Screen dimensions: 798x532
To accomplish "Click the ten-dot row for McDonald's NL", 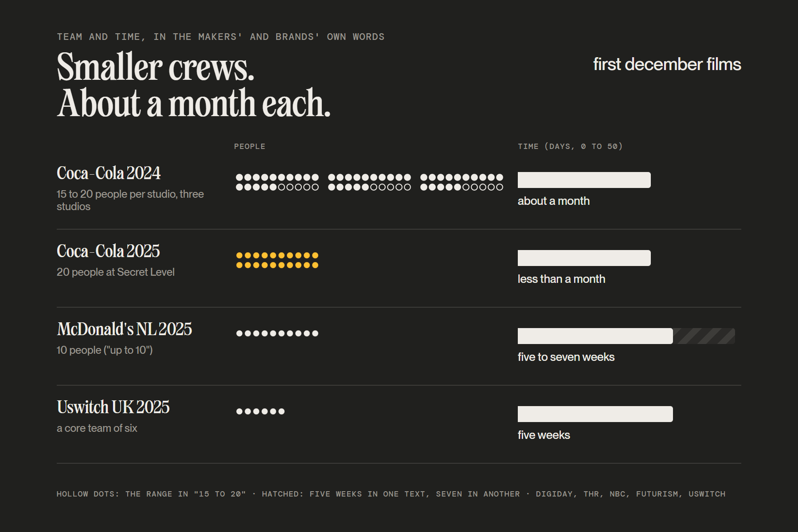I will (x=277, y=333).
